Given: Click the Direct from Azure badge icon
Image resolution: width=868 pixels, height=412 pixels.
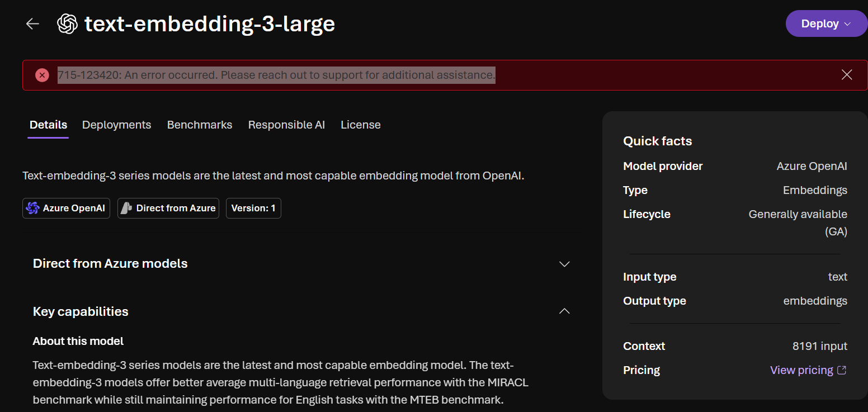Looking at the screenshot, I should (126, 208).
